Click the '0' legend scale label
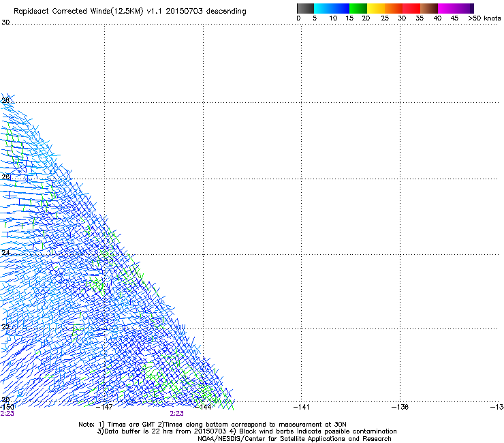The width and height of the screenshot is (504, 443). 298,18
